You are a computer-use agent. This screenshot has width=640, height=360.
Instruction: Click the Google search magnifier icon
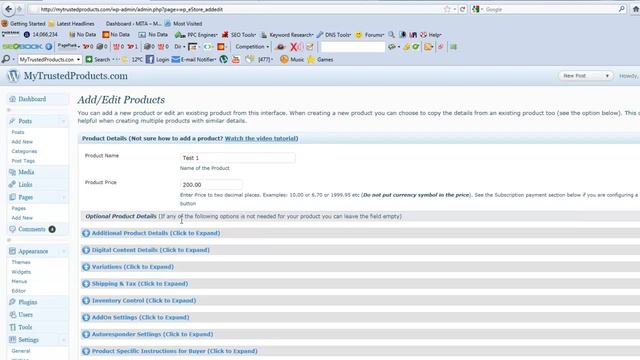(622, 9)
